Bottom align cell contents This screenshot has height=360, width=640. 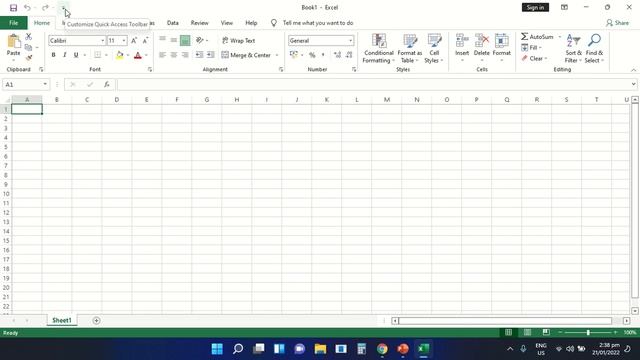click(x=185, y=40)
